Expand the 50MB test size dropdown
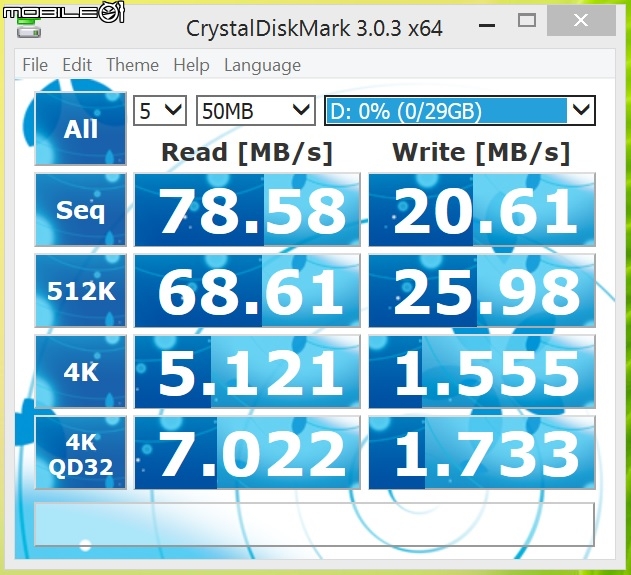Screen dimensions: 631x575 click(256, 110)
